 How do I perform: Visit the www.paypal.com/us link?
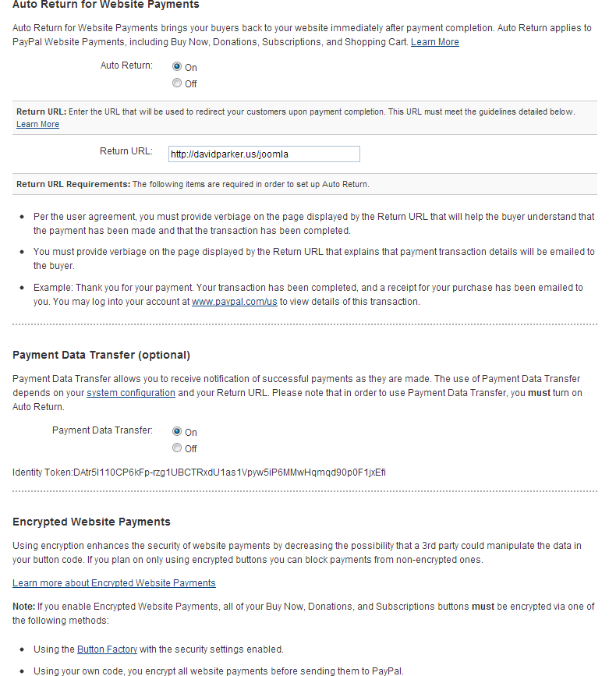[234, 302]
